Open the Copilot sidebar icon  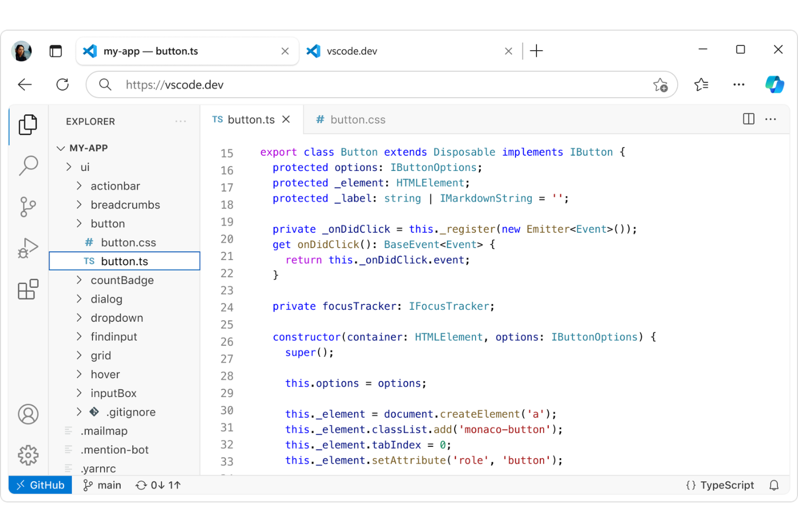pyautogui.click(x=775, y=85)
